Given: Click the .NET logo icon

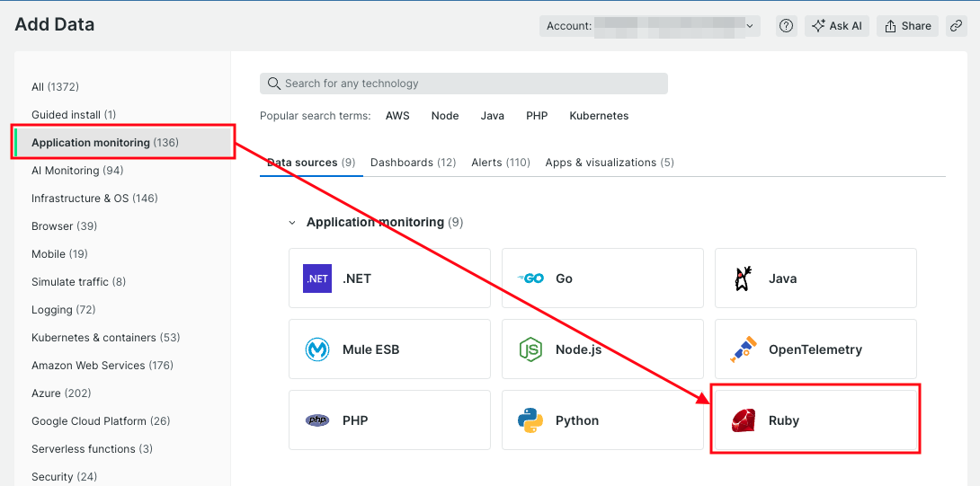Looking at the screenshot, I should (316, 278).
